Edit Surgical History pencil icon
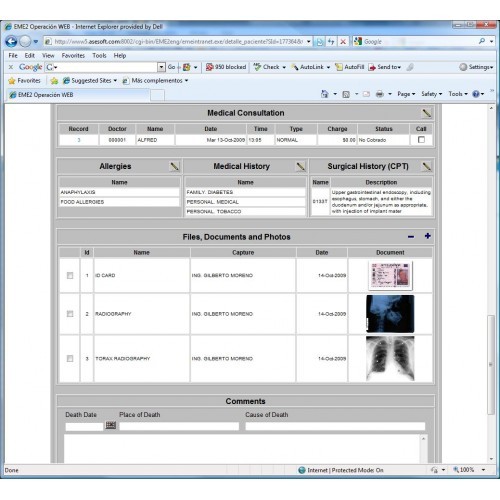 tap(426, 166)
